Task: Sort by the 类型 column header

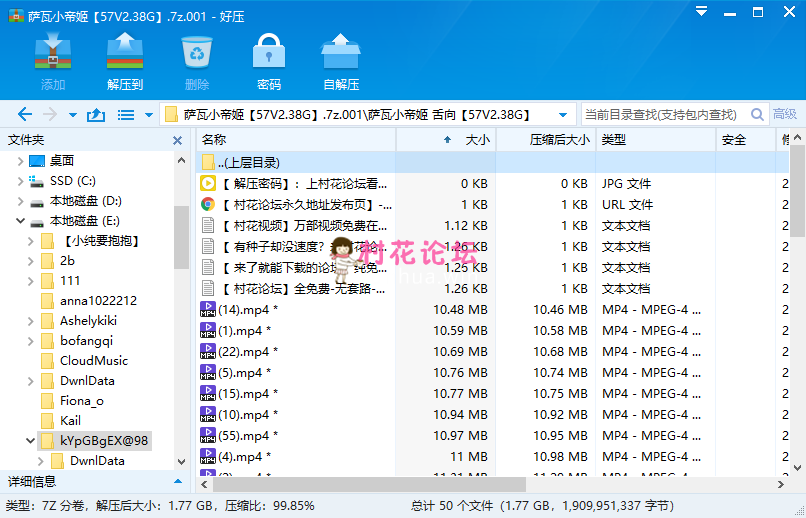Action: point(656,140)
